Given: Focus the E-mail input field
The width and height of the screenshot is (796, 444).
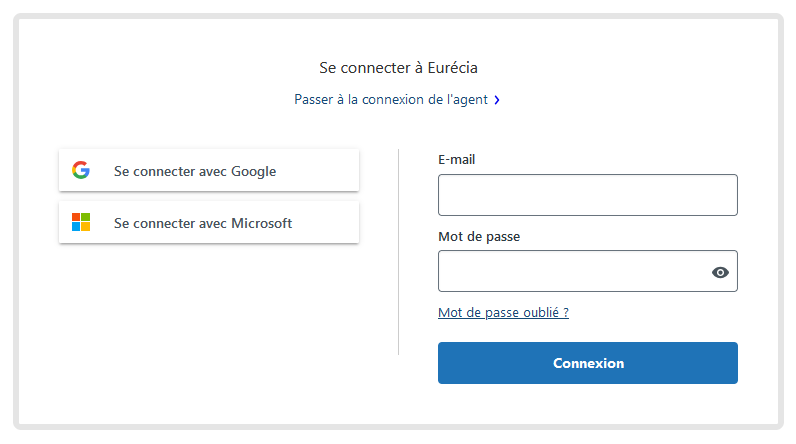Looking at the screenshot, I should [x=588, y=195].
